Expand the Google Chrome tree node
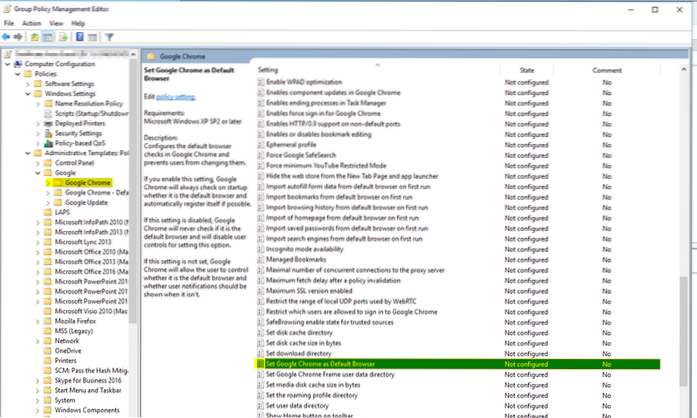Screen dimensions: 697x418 [x=46, y=183]
